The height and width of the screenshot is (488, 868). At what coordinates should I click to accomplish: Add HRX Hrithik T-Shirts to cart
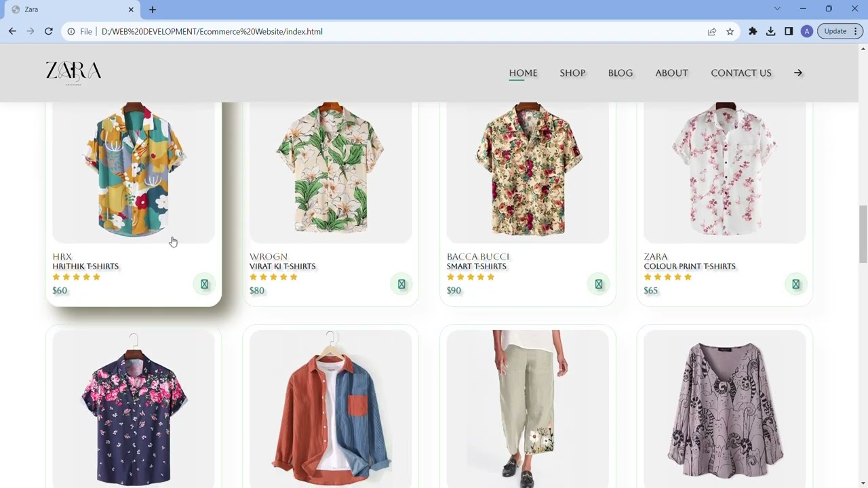tap(204, 284)
